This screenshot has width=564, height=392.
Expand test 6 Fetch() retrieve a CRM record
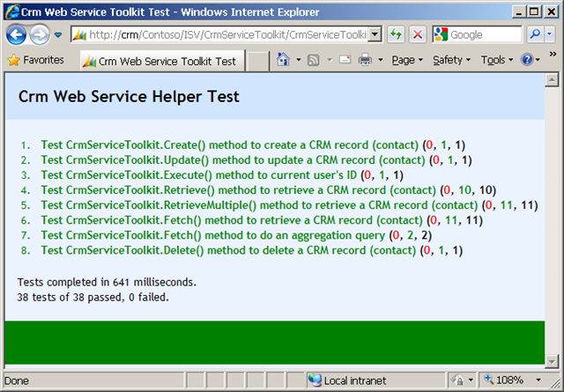click(262, 220)
